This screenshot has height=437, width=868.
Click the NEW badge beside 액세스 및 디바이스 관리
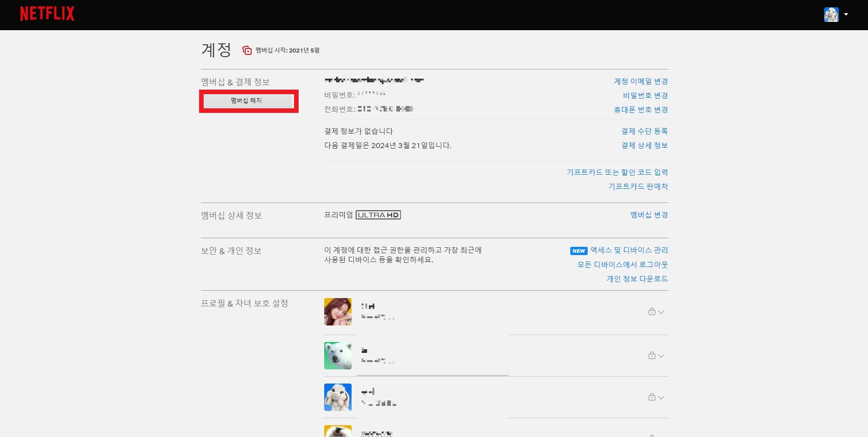tap(578, 250)
